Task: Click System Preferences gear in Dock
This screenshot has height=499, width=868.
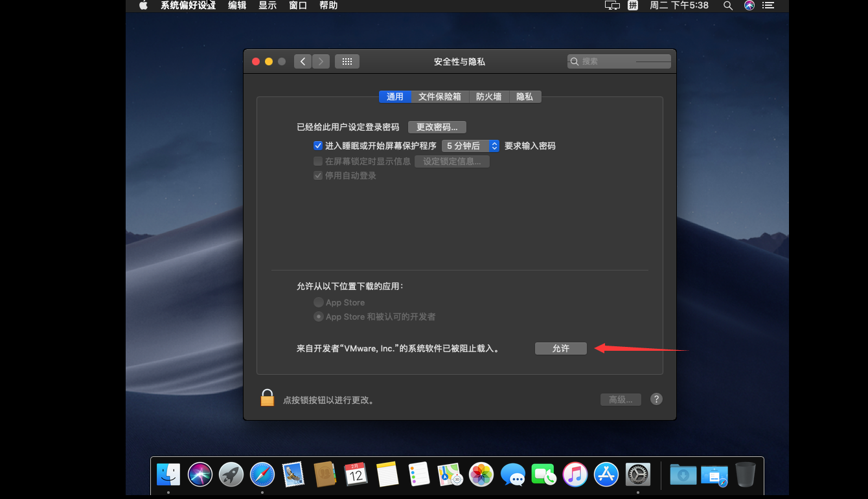Action: click(638, 474)
